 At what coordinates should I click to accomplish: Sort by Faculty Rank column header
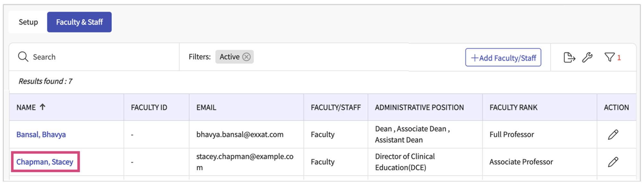(x=513, y=107)
